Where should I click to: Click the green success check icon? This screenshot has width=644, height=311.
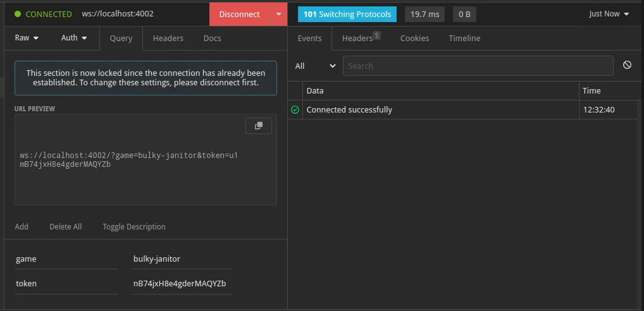coord(295,110)
